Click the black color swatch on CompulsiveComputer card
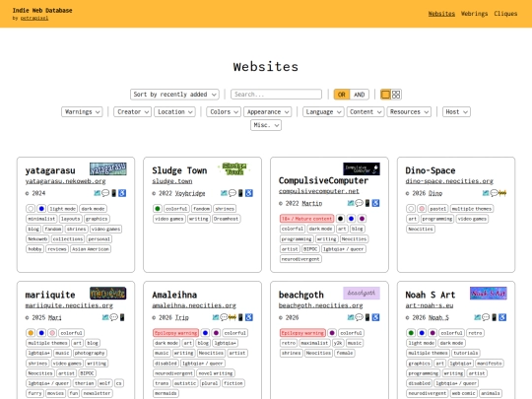This screenshot has height=399, width=532. [340, 219]
